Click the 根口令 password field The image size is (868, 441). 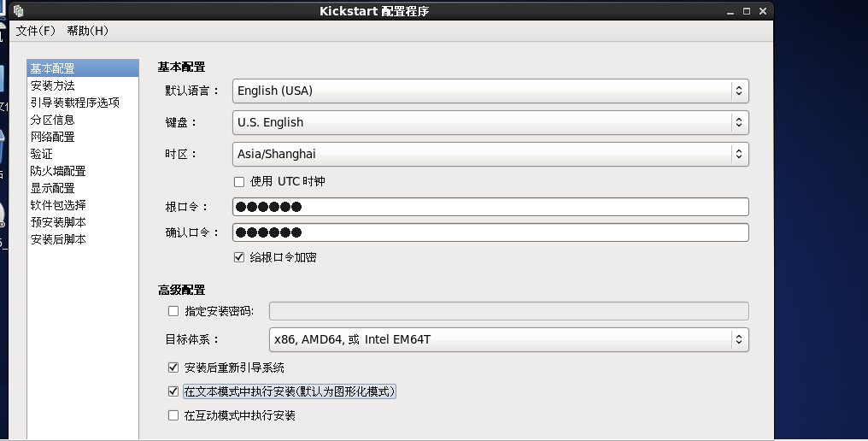pyautogui.click(x=490, y=207)
